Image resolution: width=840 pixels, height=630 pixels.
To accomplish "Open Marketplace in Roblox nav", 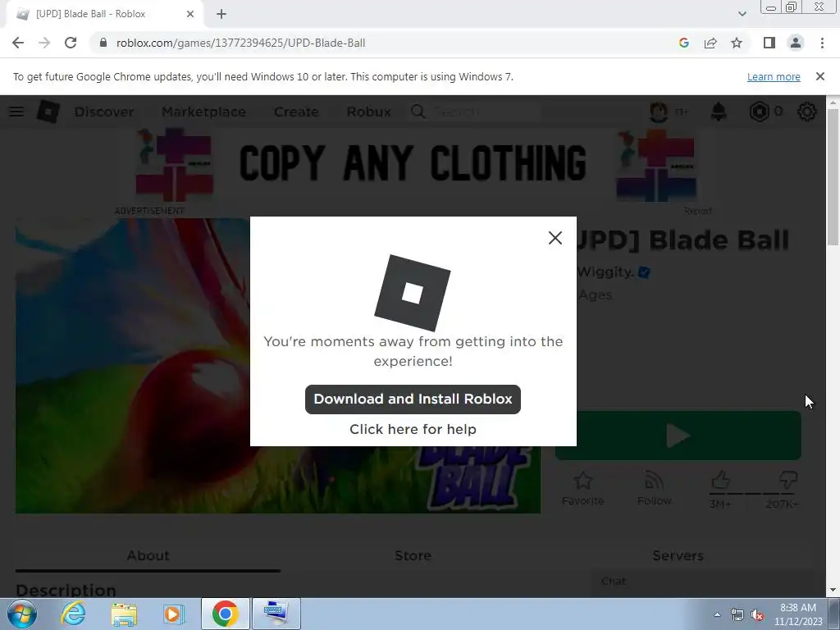I will point(203,112).
